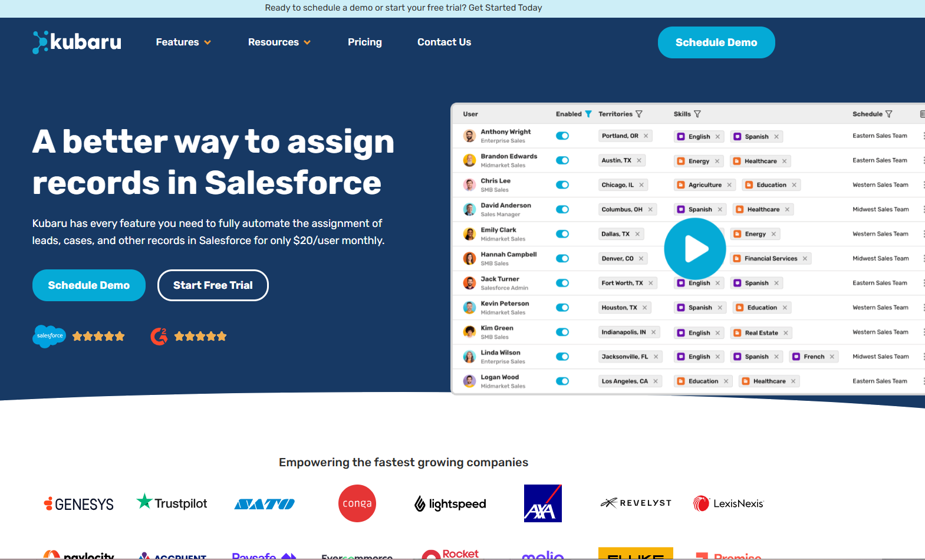Select the Eastern Sales Team for Anthony Wright

pos(880,136)
